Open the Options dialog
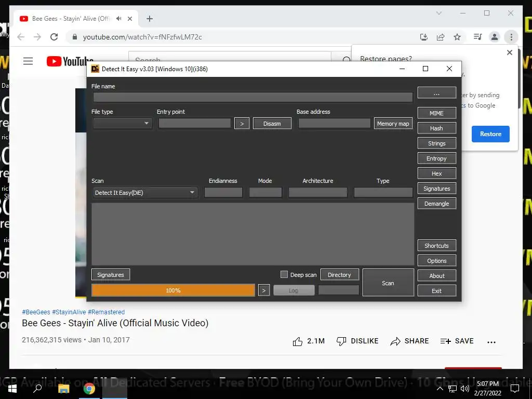The image size is (532, 399). tap(436, 261)
